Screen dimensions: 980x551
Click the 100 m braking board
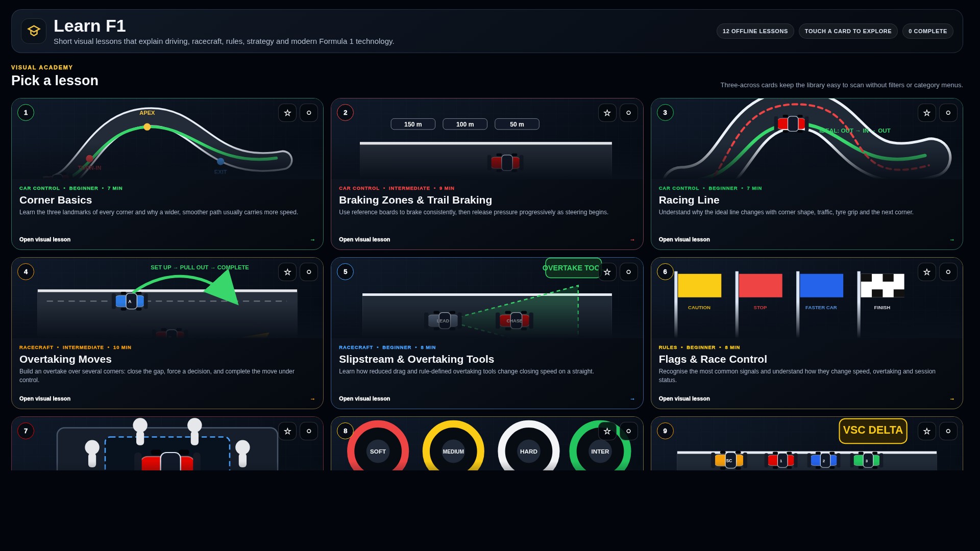(465, 124)
